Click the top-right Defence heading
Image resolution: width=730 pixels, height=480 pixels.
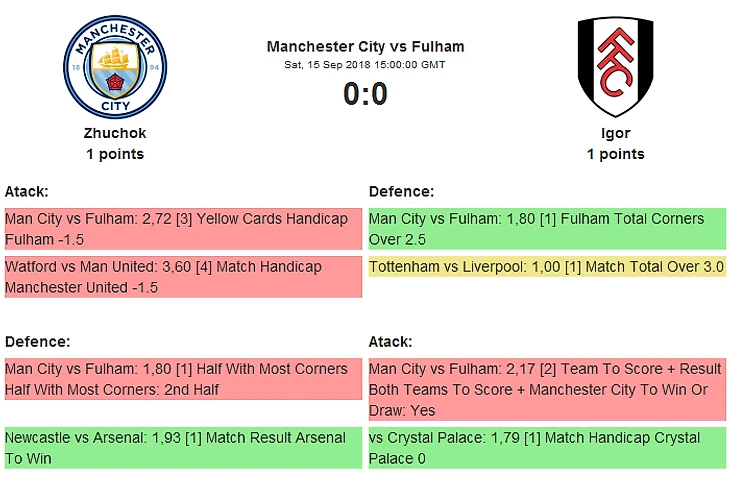(402, 191)
